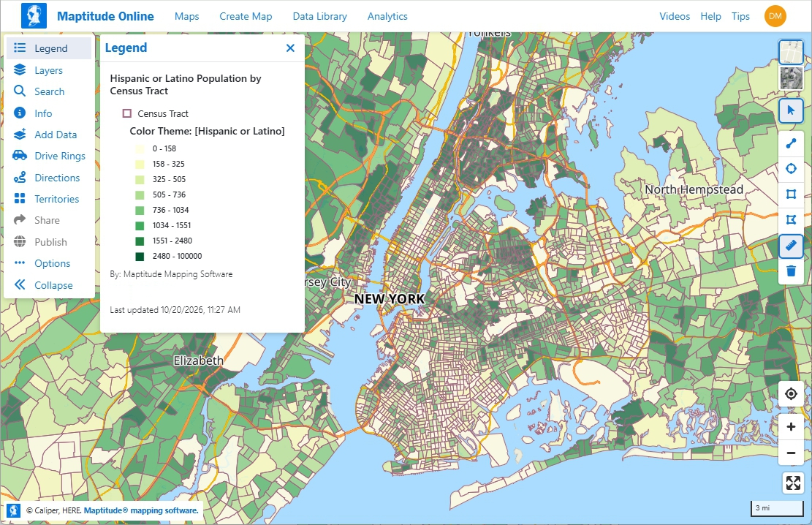Open the Maps menu
812x525 pixels.
187,16
